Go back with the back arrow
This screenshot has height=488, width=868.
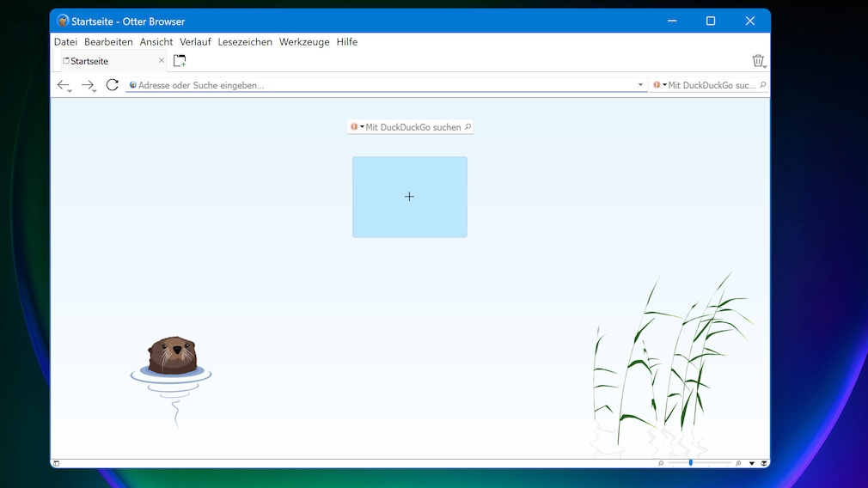click(64, 85)
